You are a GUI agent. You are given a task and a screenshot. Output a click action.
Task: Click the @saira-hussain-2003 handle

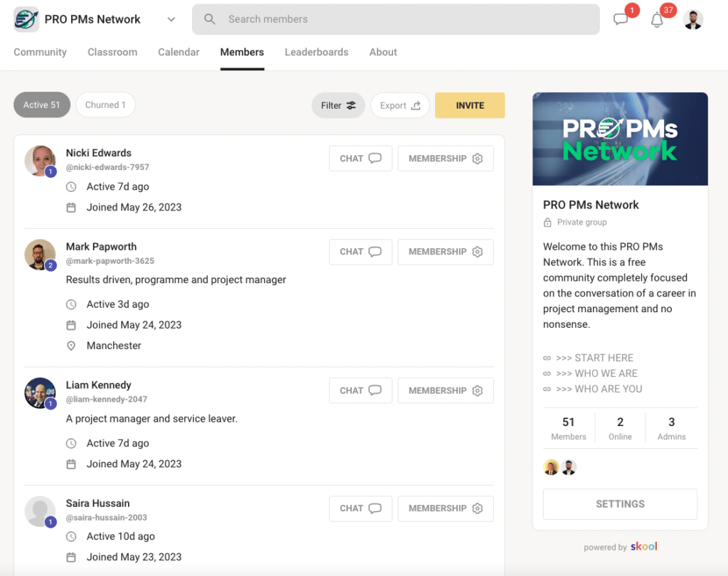point(107,517)
